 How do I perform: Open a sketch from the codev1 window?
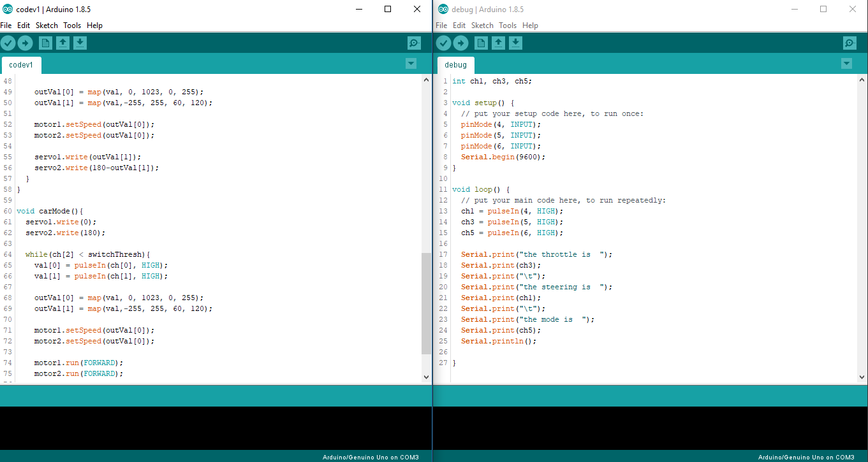coord(63,43)
